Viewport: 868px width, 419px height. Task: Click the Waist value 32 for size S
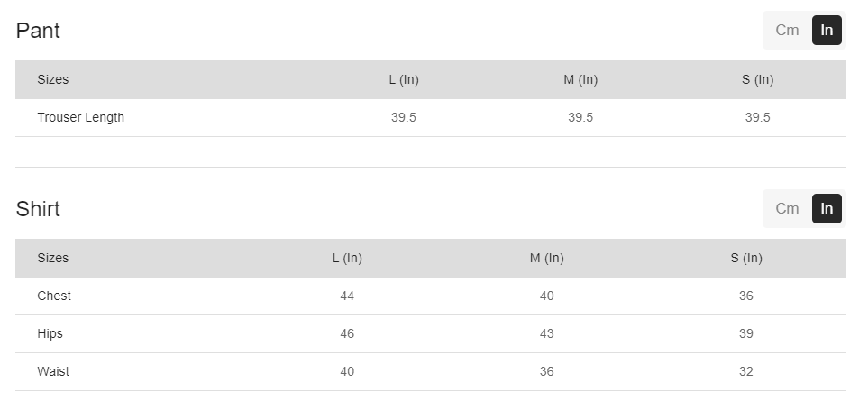coord(746,371)
